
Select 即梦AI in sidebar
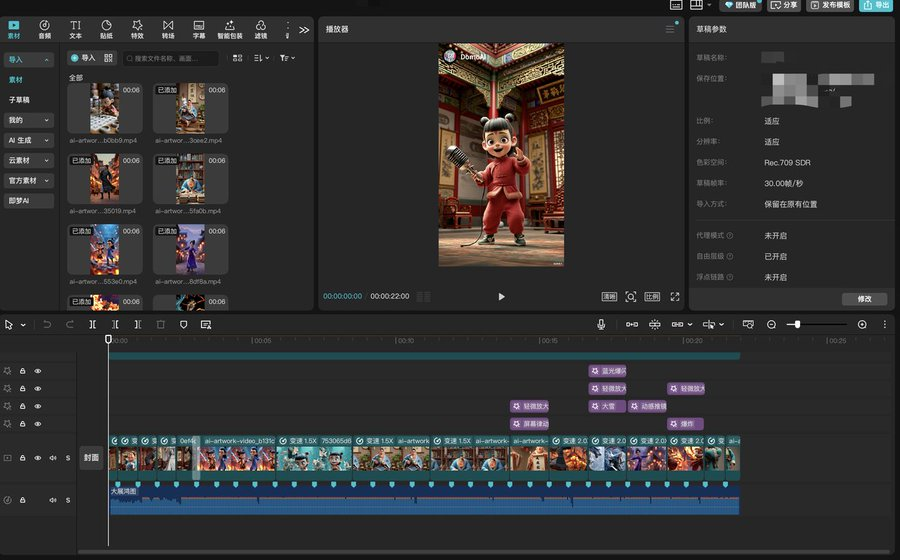tap(29, 201)
